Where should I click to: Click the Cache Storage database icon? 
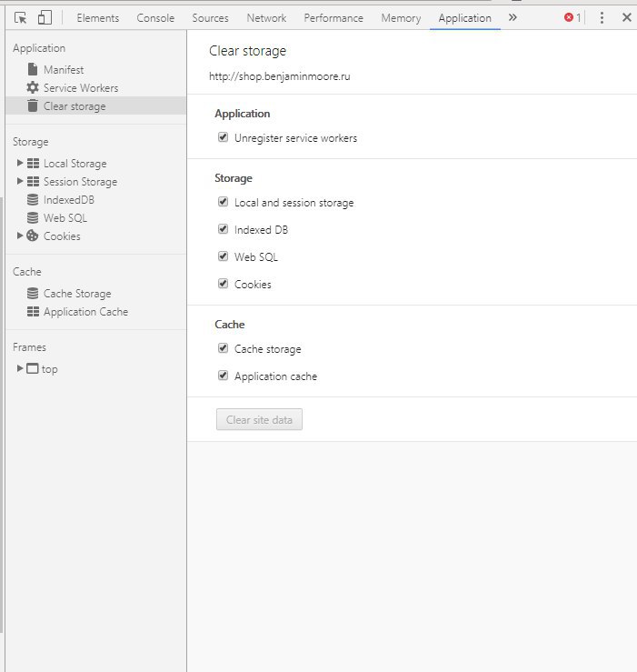(33, 293)
